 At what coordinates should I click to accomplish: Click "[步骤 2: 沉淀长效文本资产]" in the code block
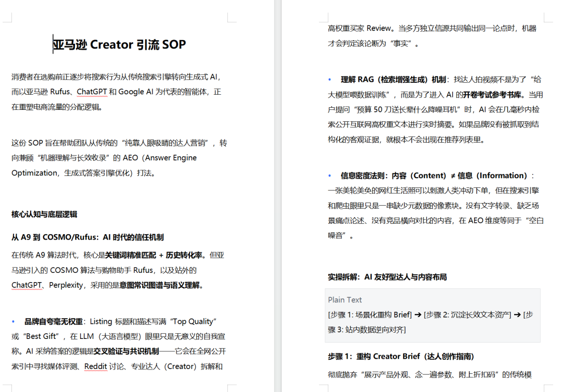467,315
